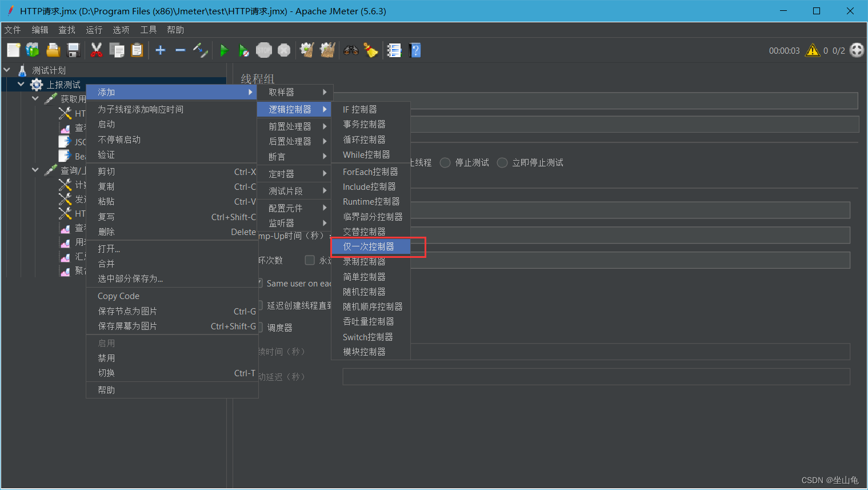
Task: Choose 模块控制器 from submenu
Action: (x=371, y=352)
